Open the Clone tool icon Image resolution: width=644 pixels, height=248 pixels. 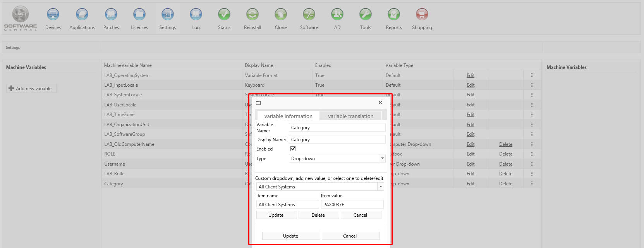[x=281, y=15]
